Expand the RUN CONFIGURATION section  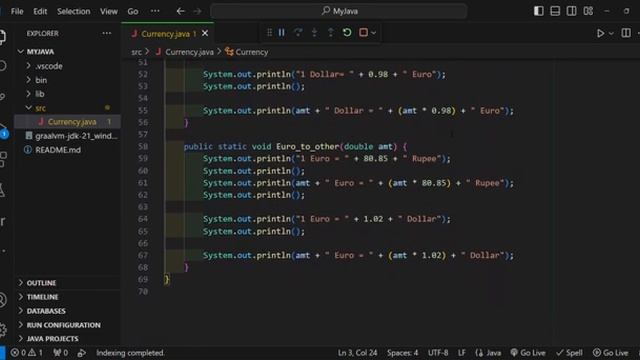(x=63, y=325)
